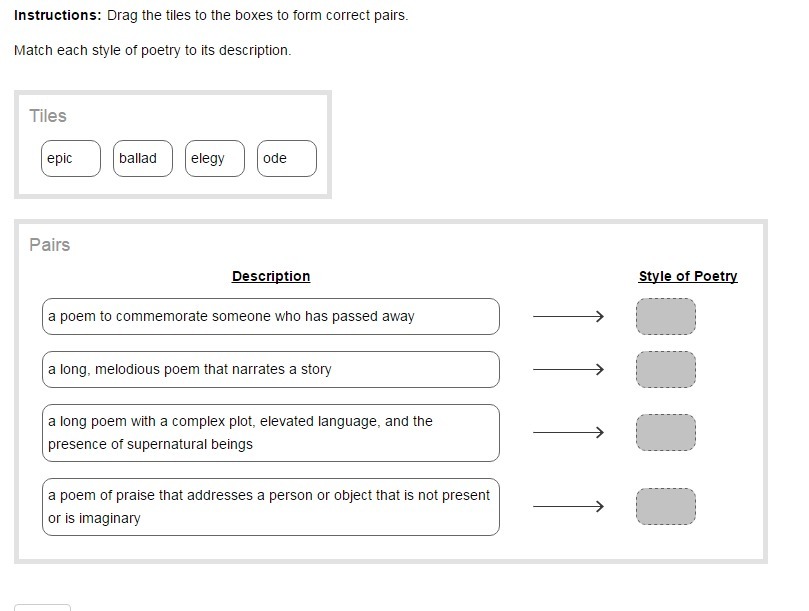Click gray answer box for complex plot poem
This screenshot has height=611, width=809.
pyautogui.click(x=666, y=432)
